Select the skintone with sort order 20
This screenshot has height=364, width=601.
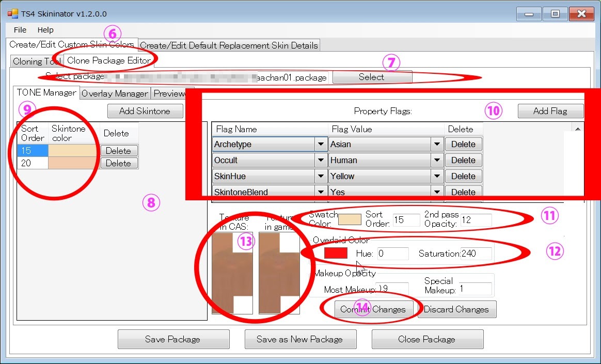point(33,163)
